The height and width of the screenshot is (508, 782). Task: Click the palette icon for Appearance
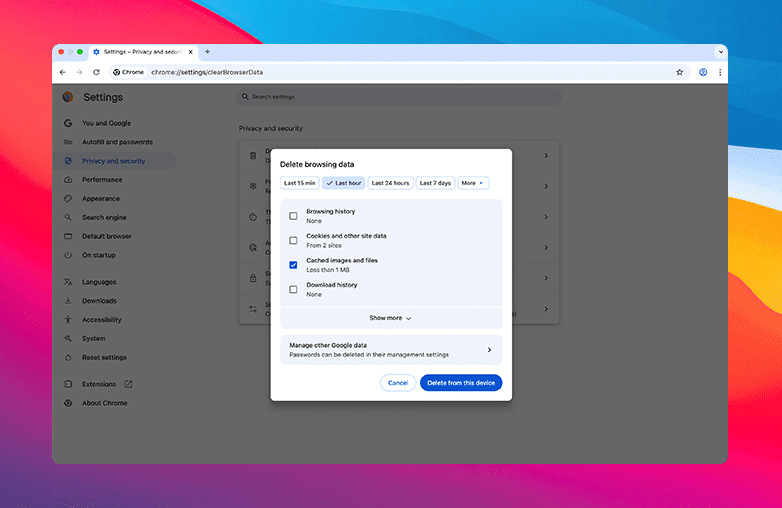[x=68, y=199]
